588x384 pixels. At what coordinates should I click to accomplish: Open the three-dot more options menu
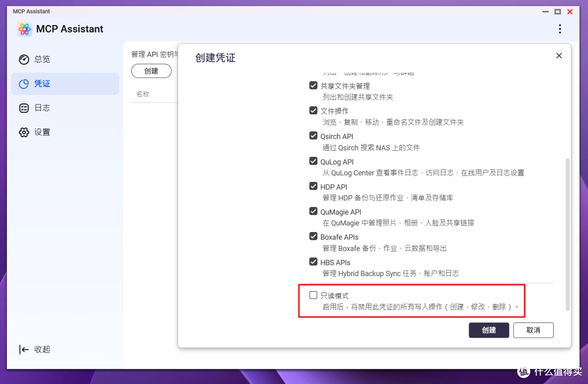pyautogui.click(x=560, y=29)
